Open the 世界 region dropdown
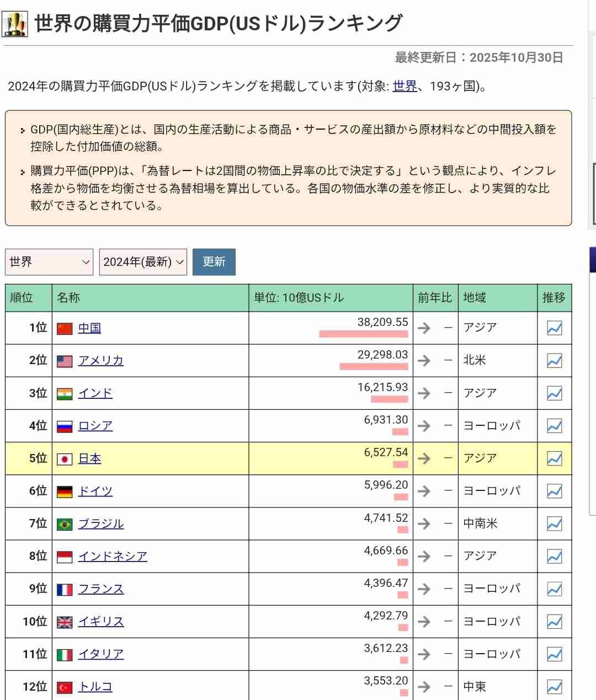The width and height of the screenshot is (596, 700). click(49, 262)
